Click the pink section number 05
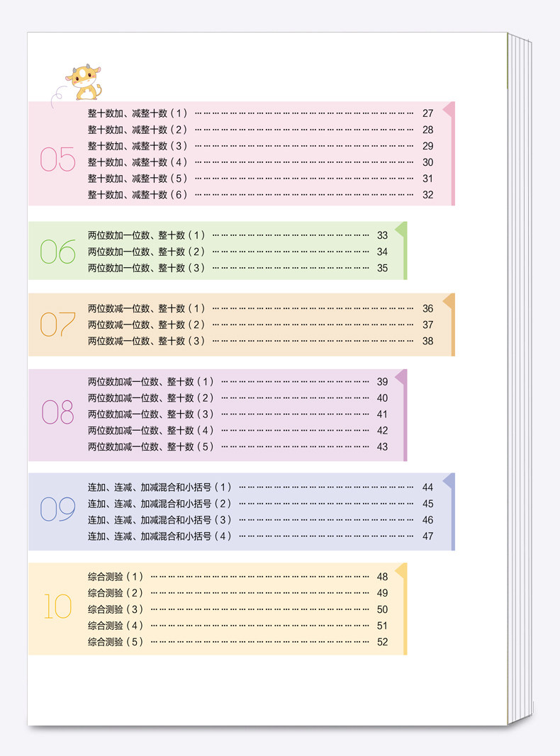The height and width of the screenshot is (756, 560). point(57,160)
